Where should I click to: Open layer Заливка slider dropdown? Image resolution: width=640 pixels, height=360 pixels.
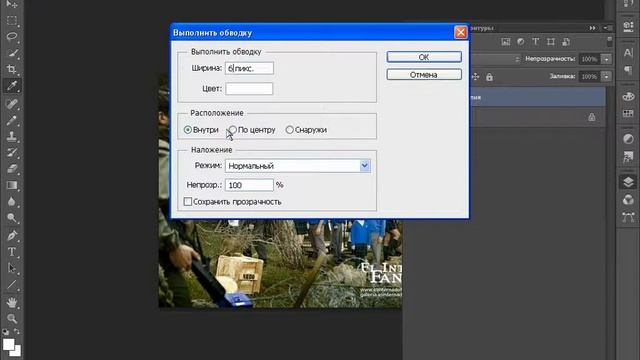tap(607, 76)
